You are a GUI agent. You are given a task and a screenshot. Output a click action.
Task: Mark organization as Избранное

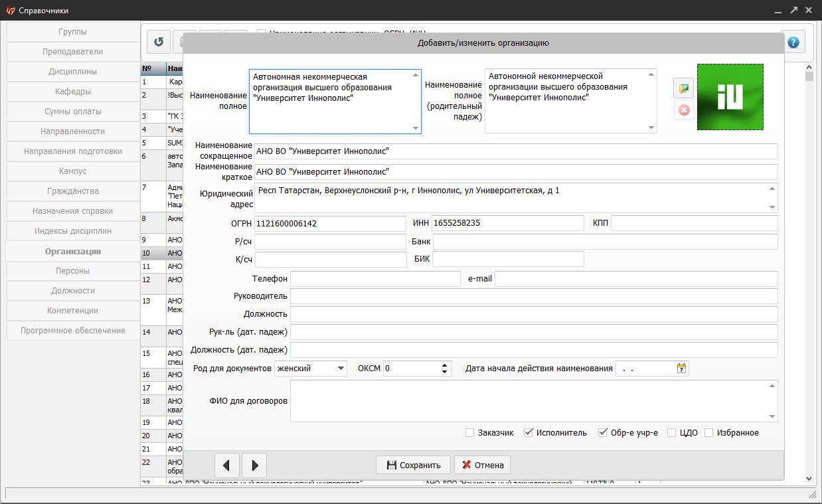coord(709,433)
